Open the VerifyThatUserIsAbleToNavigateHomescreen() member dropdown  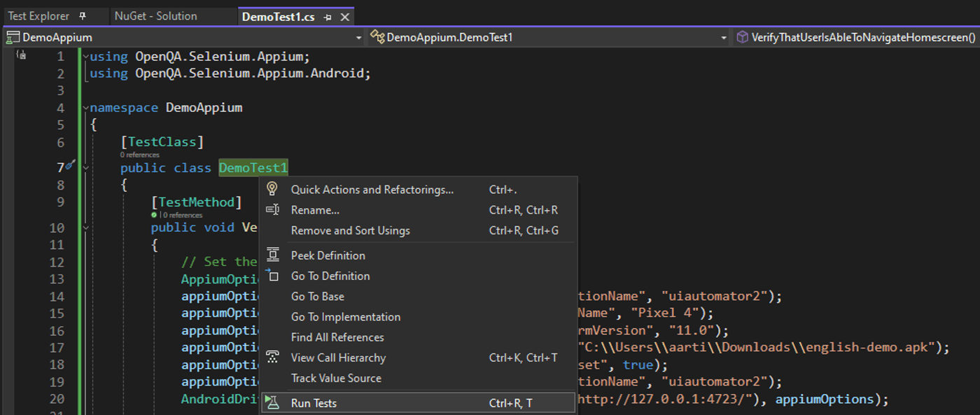[x=856, y=37]
